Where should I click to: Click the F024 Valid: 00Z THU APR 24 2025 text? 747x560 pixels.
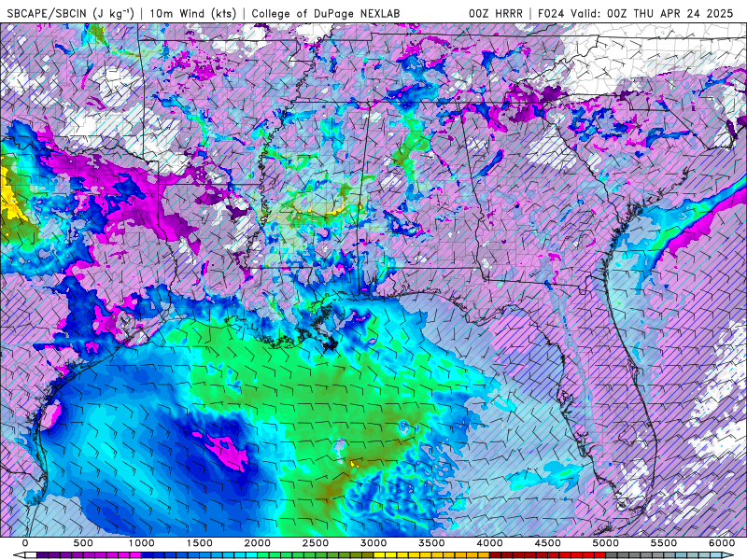pos(636,13)
